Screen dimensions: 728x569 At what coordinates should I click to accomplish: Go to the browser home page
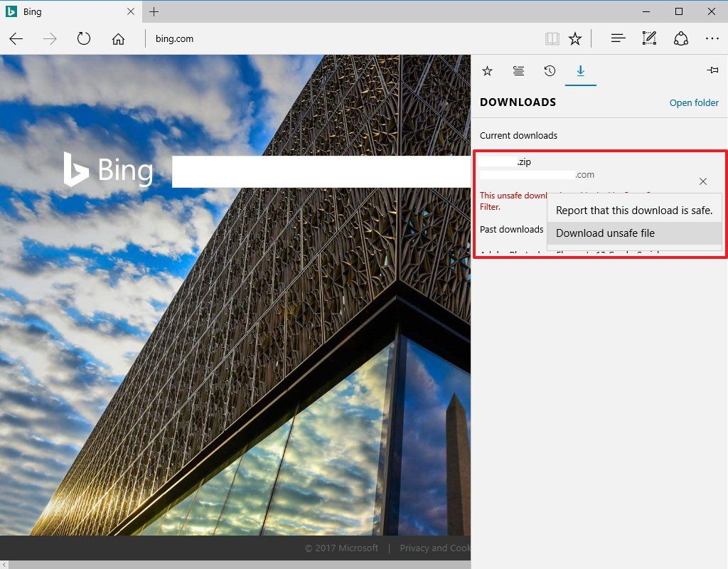(x=118, y=39)
